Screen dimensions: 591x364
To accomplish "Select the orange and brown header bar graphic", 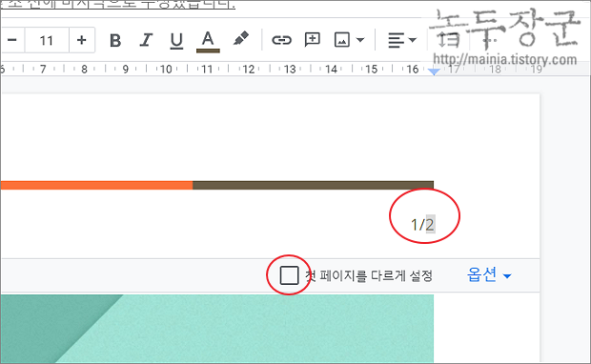I will (216, 185).
